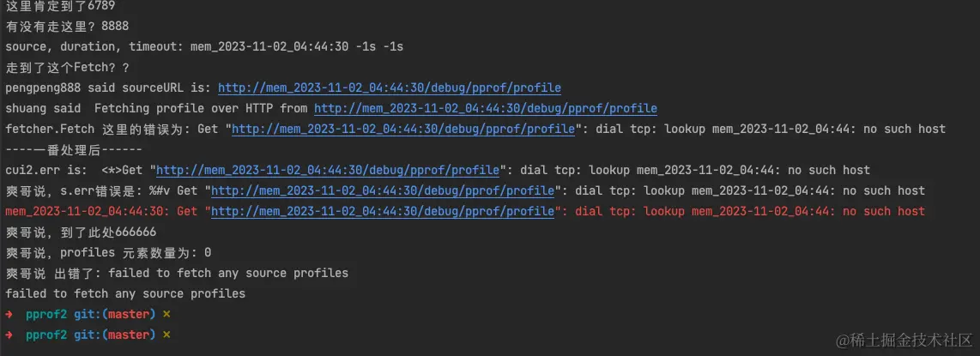Click the 出错了: failed to fetch line
Image resolution: width=980 pixels, height=356 pixels.
point(177,273)
